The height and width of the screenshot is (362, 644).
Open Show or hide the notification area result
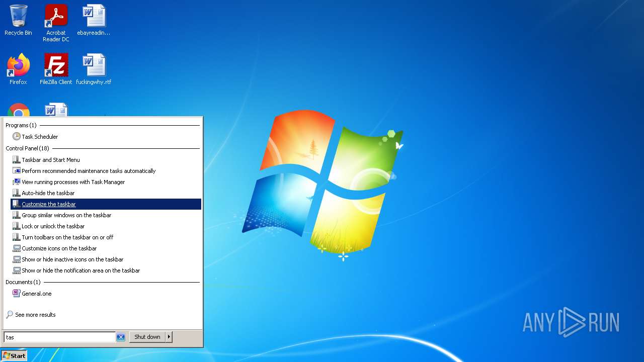pyautogui.click(x=106, y=270)
